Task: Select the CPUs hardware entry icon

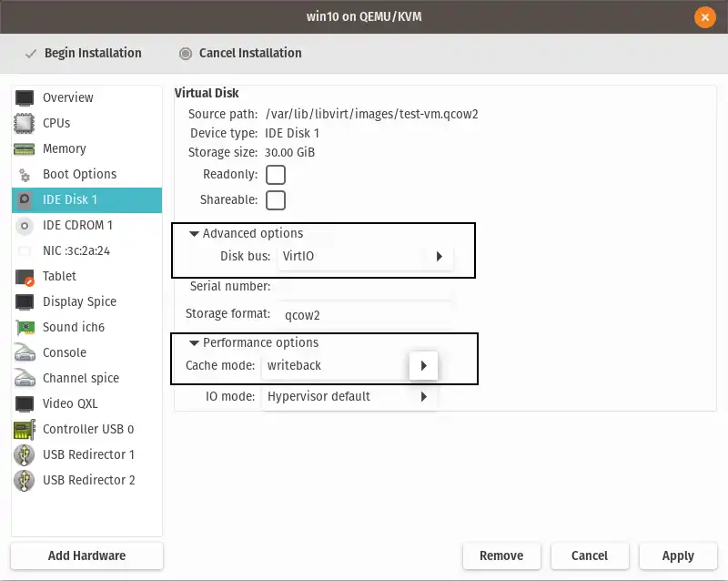Action: [x=24, y=123]
